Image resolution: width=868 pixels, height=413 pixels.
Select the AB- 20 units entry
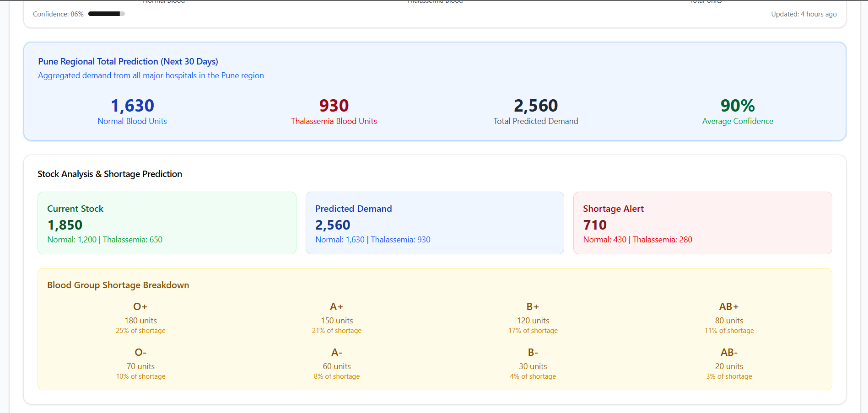[x=729, y=364]
